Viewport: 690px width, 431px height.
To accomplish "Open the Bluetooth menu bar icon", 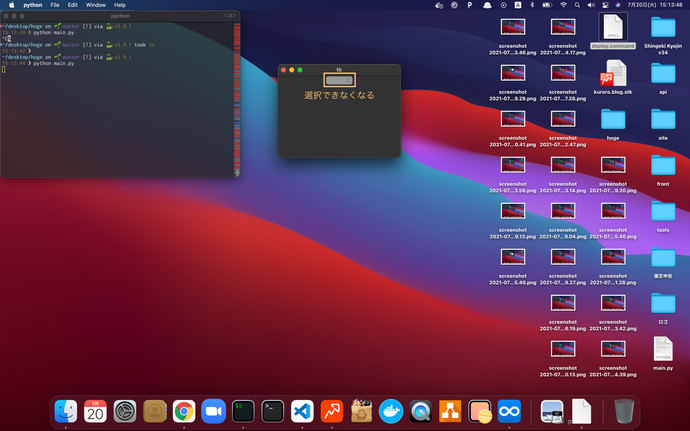I will [x=532, y=5].
